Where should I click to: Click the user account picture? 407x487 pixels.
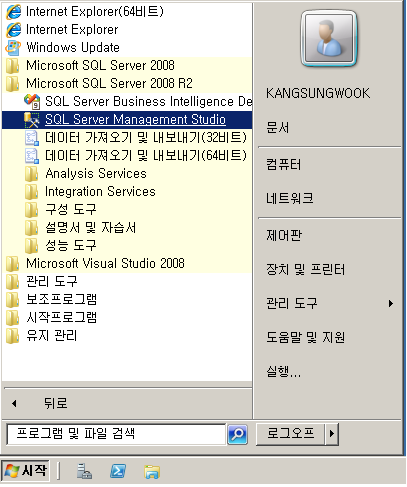coord(329,38)
